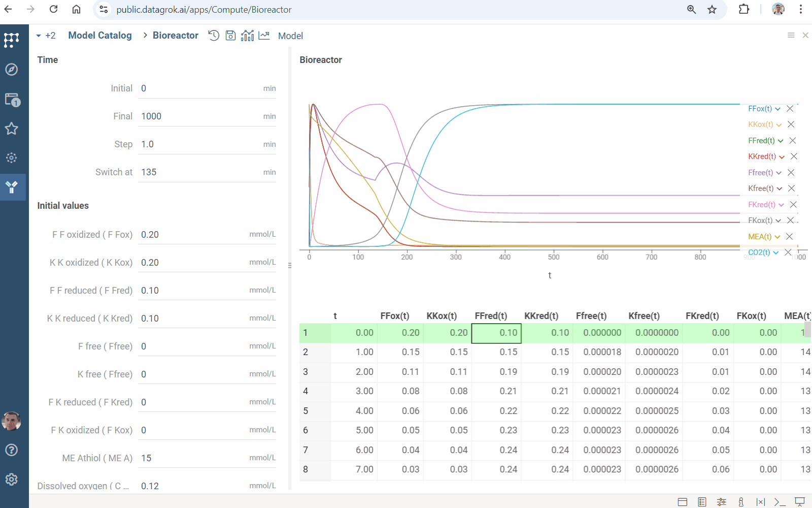Remove the MEA(t) series from the legend
This screenshot has height=508, width=812.
[789, 237]
